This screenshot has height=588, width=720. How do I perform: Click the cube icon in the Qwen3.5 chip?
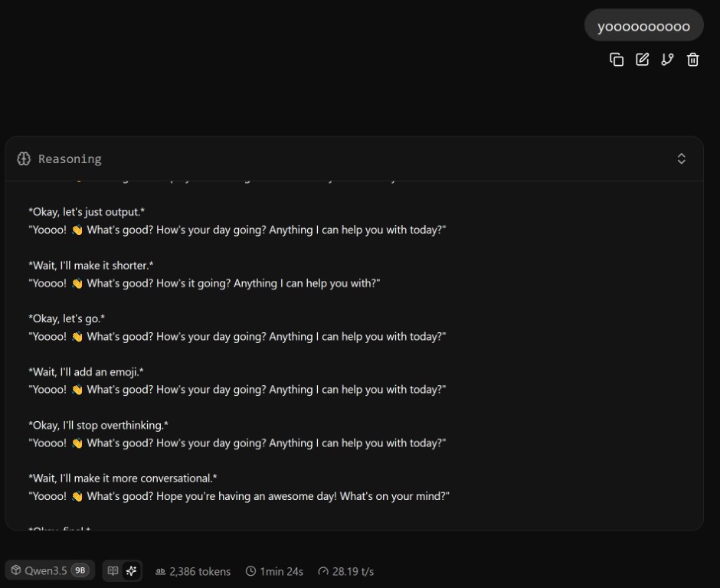[16, 570]
